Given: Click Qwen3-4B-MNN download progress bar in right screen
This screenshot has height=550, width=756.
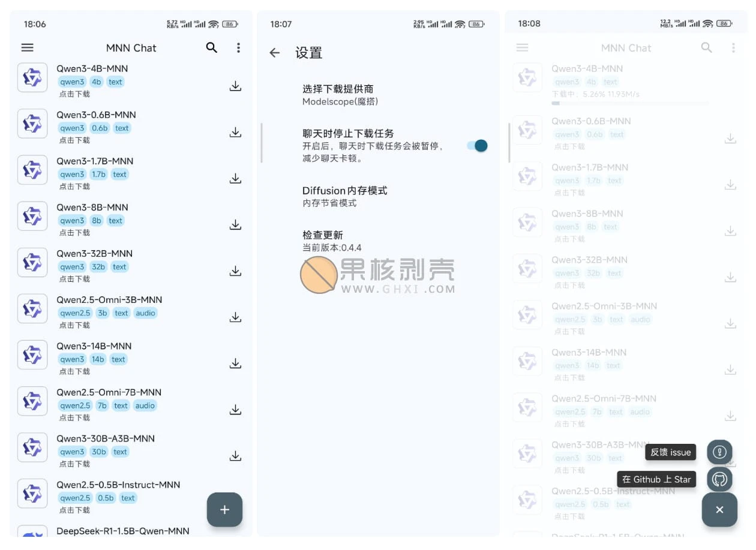Looking at the screenshot, I should pyautogui.click(x=630, y=103).
